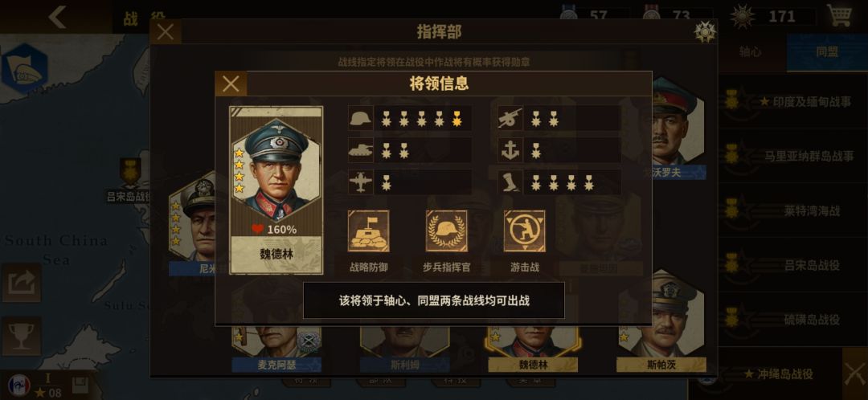This screenshot has width=868, height=400.
Task: Switch to the 轴心 tab
Action: pyautogui.click(x=750, y=52)
